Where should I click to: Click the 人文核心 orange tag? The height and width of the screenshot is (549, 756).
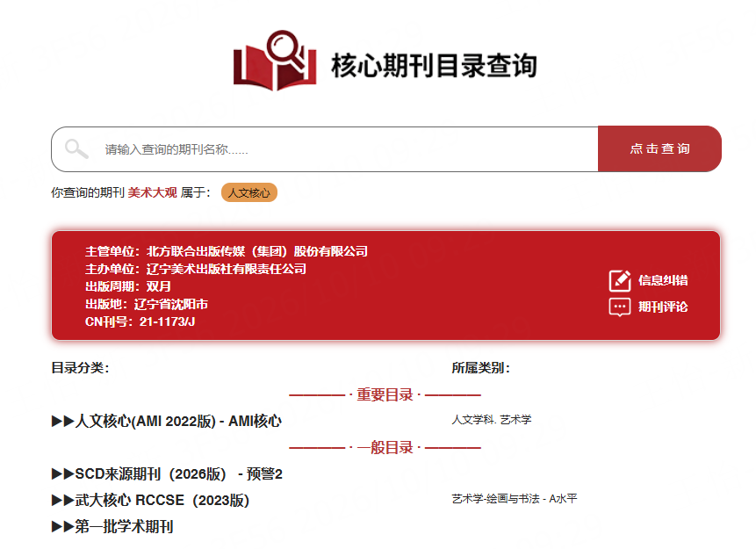point(249,192)
